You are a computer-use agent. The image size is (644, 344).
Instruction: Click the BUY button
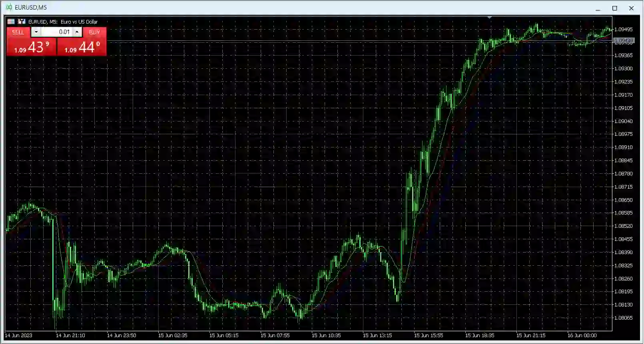click(x=94, y=32)
